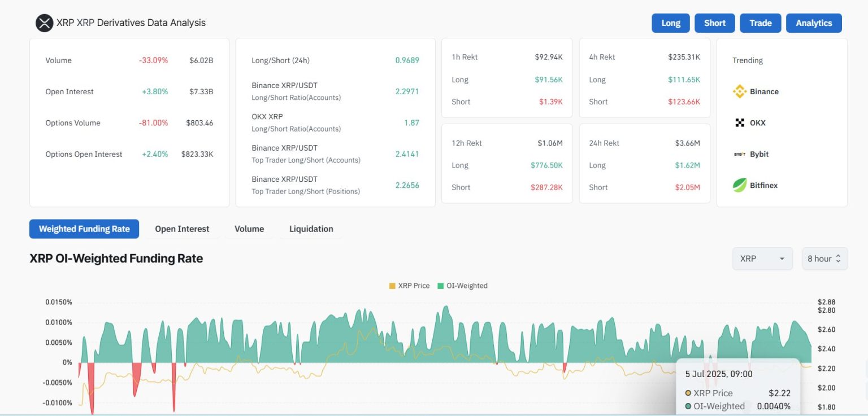Screen dimensions: 868x416
Task: Select the Weighted Funding Rate tab
Action: pos(84,229)
